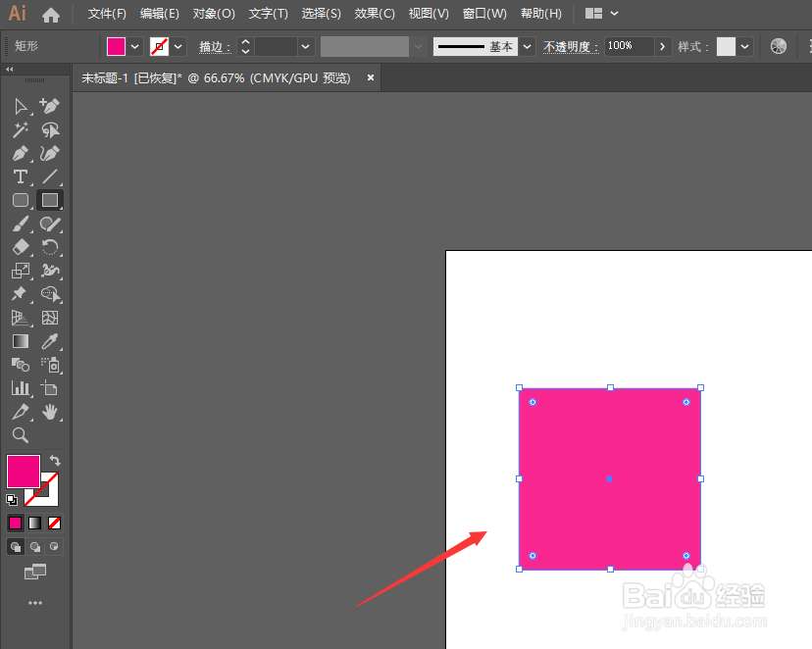Image resolution: width=812 pixels, height=649 pixels.
Task: Select the Curvature pen tool
Action: [x=50, y=154]
